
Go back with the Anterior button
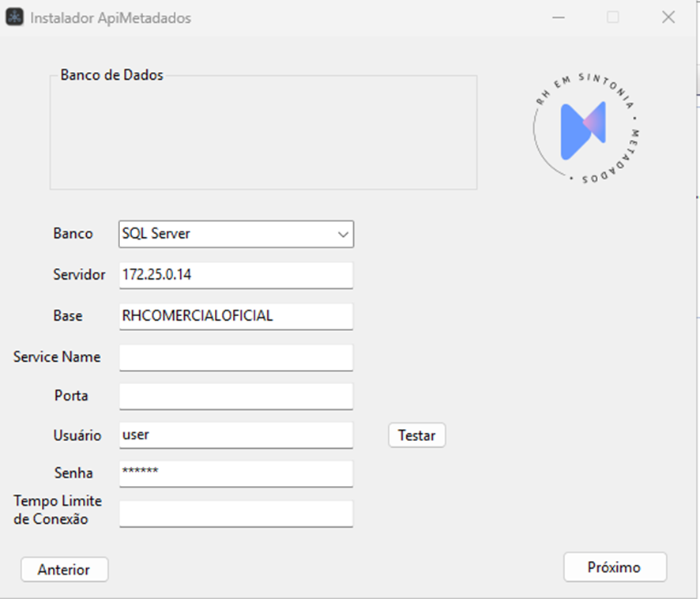pos(64,570)
